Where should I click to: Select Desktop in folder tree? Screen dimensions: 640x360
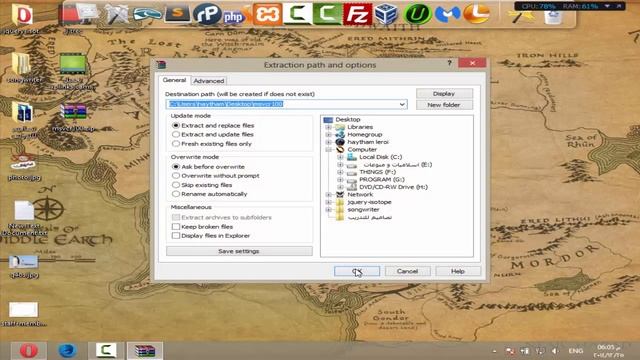(348, 119)
